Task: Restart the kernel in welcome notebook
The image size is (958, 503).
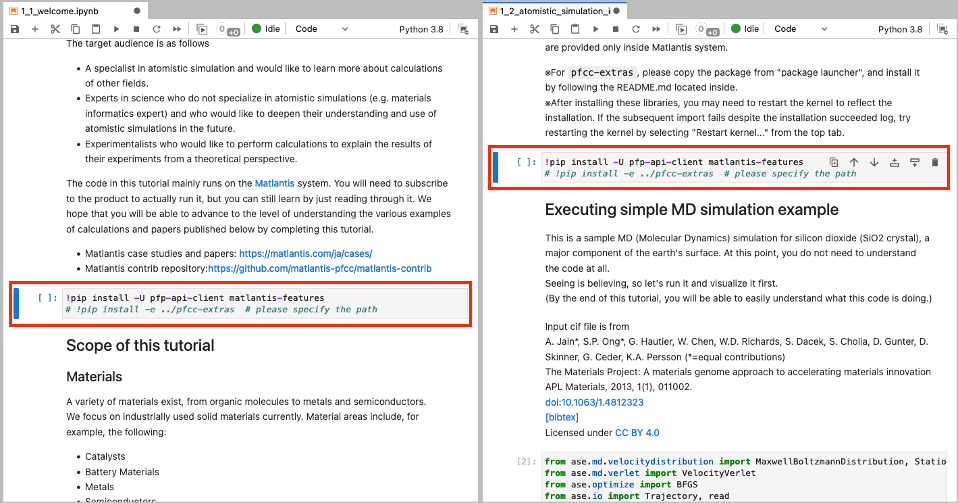Action: click(156, 29)
